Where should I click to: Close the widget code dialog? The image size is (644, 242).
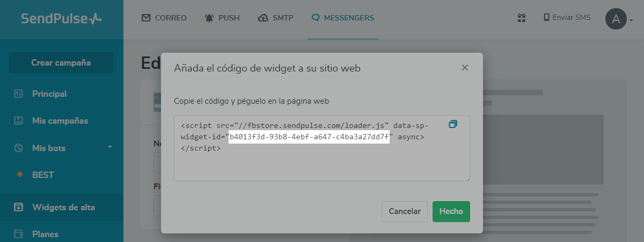465,68
